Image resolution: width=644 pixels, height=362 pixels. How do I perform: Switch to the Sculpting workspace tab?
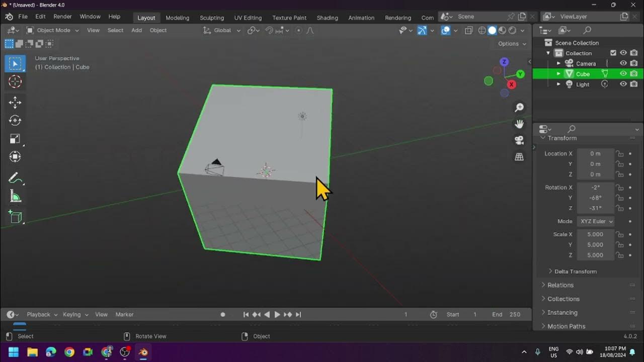pyautogui.click(x=212, y=18)
